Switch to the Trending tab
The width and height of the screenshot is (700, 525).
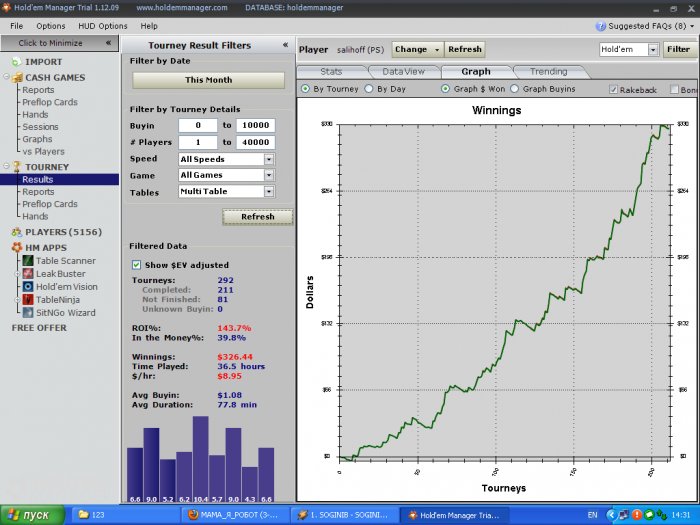click(548, 71)
